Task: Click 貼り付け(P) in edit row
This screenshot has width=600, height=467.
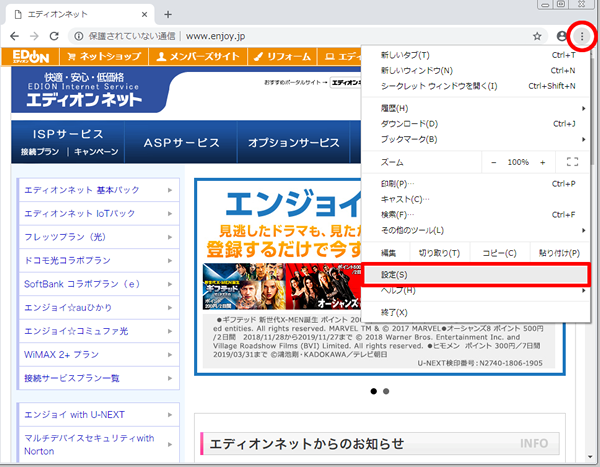Action: (x=559, y=253)
